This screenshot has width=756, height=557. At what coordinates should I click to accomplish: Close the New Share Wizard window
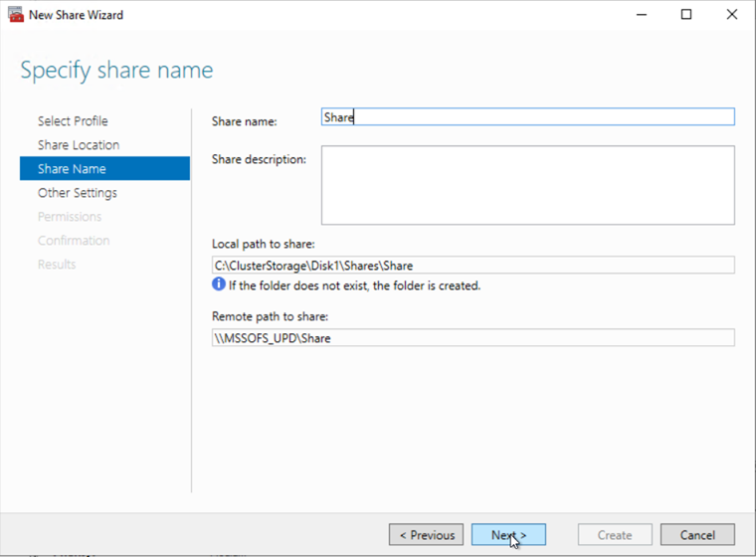[x=732, y=15]
